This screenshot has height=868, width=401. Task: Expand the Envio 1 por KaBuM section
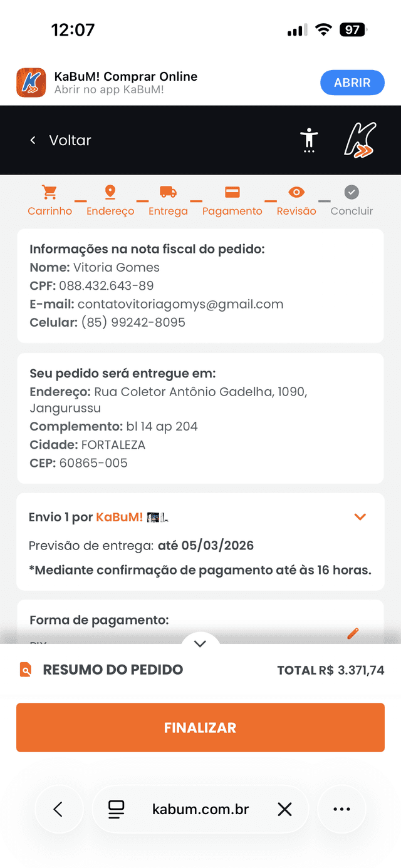click(360, 517)
